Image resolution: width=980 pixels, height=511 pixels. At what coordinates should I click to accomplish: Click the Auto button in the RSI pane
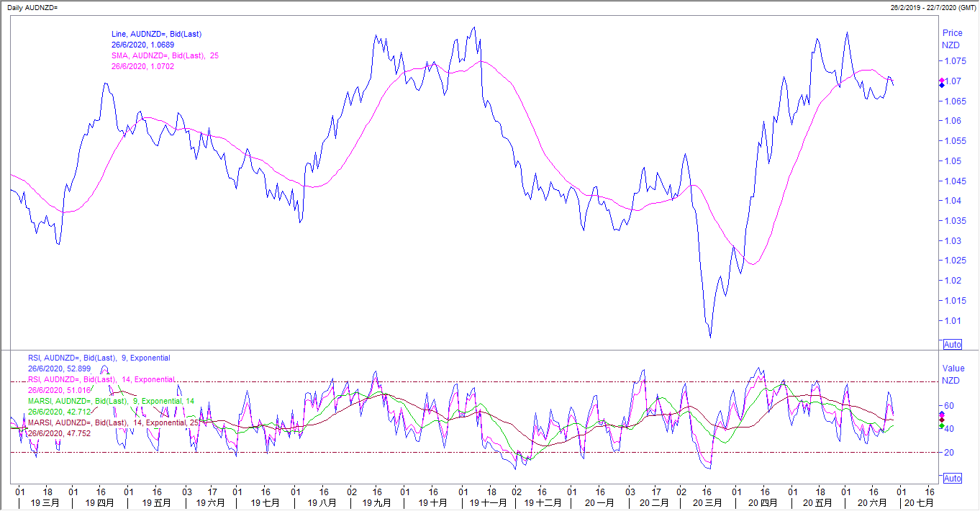coord(952,479)
